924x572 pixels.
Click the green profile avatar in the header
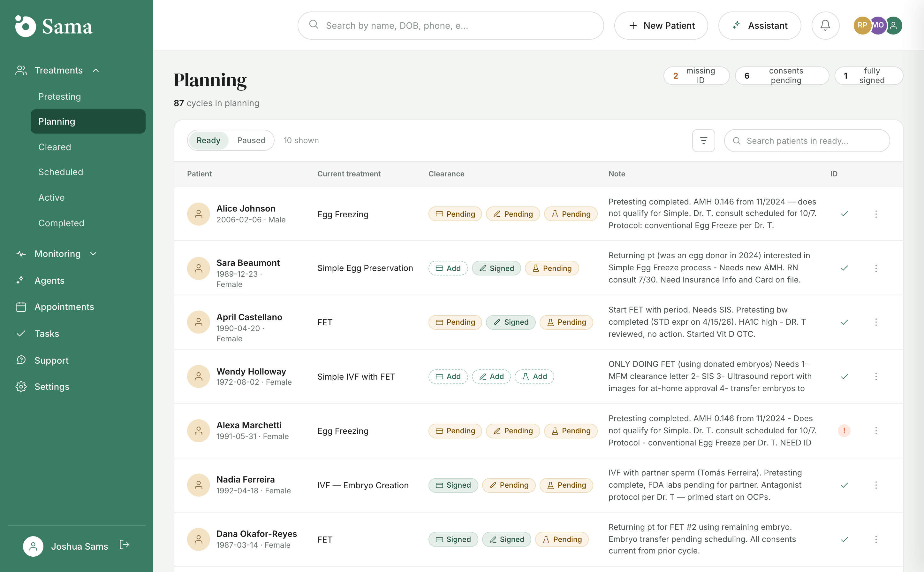894,25
